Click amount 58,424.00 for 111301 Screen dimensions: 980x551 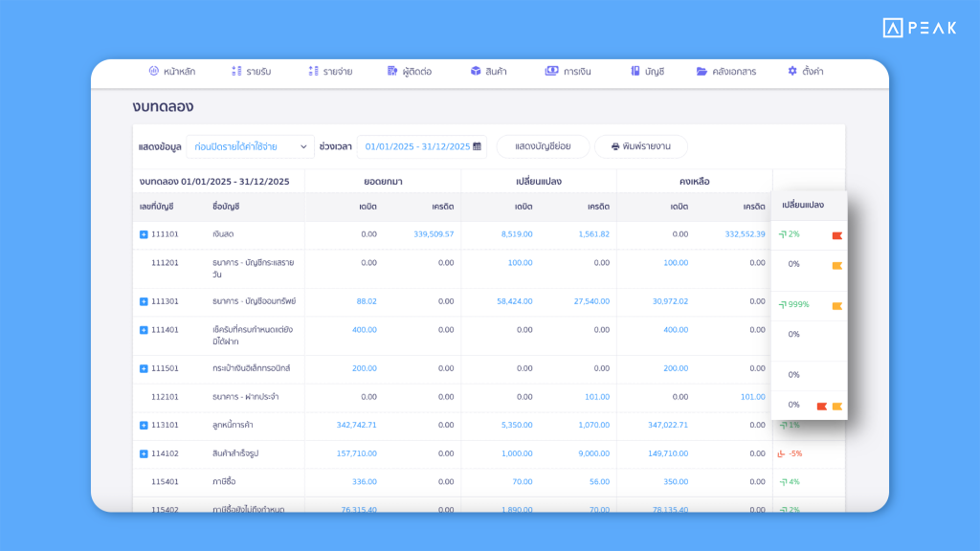click(x=514, y=301)
